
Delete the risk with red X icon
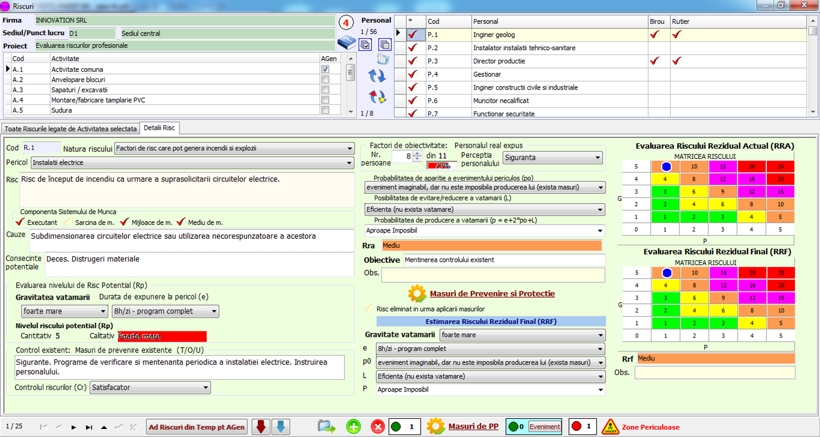pyautogui.click(x=378, y=427)
